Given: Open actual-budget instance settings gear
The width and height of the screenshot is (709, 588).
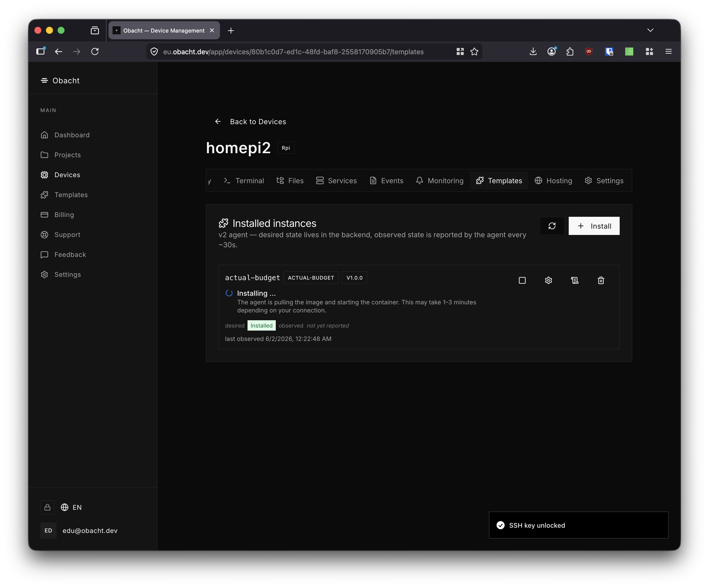Looking at the screenshot, I should pos(548,280).
